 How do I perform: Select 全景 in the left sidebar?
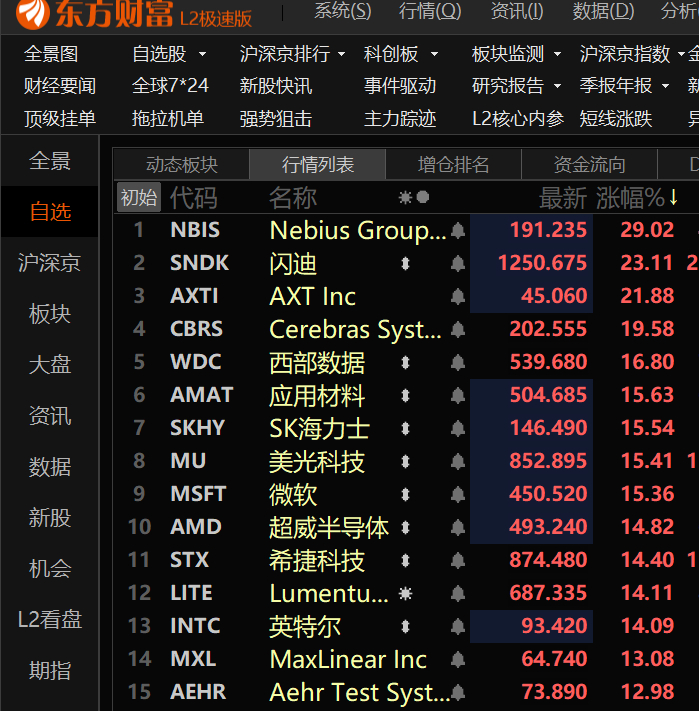click(49, 161)
